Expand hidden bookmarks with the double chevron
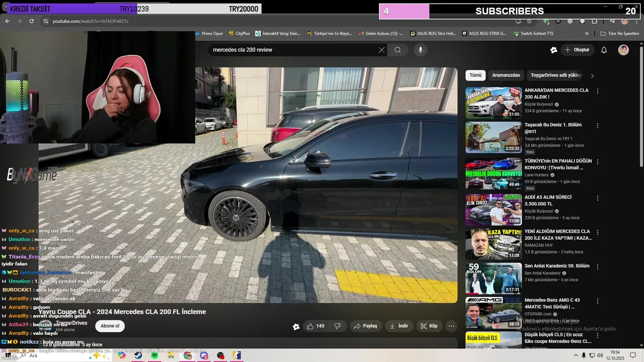Viewport: 644px width, 362px height. (587, 34)
